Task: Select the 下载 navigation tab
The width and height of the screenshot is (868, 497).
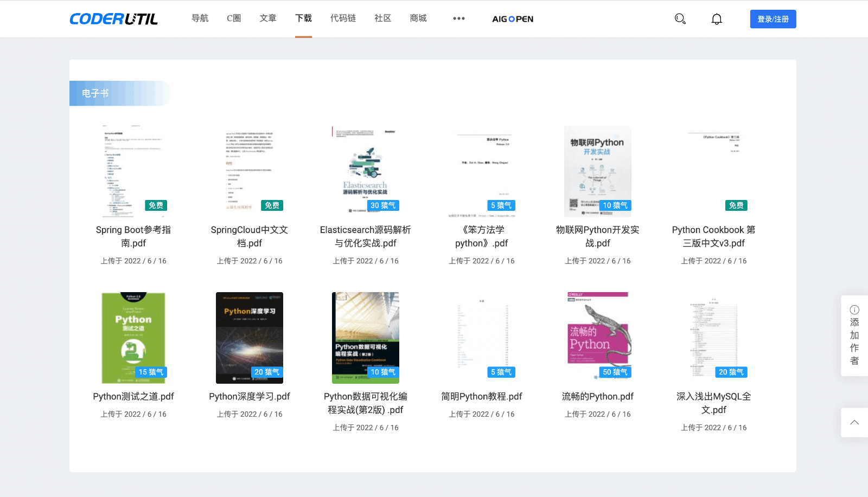Action: 304,18
